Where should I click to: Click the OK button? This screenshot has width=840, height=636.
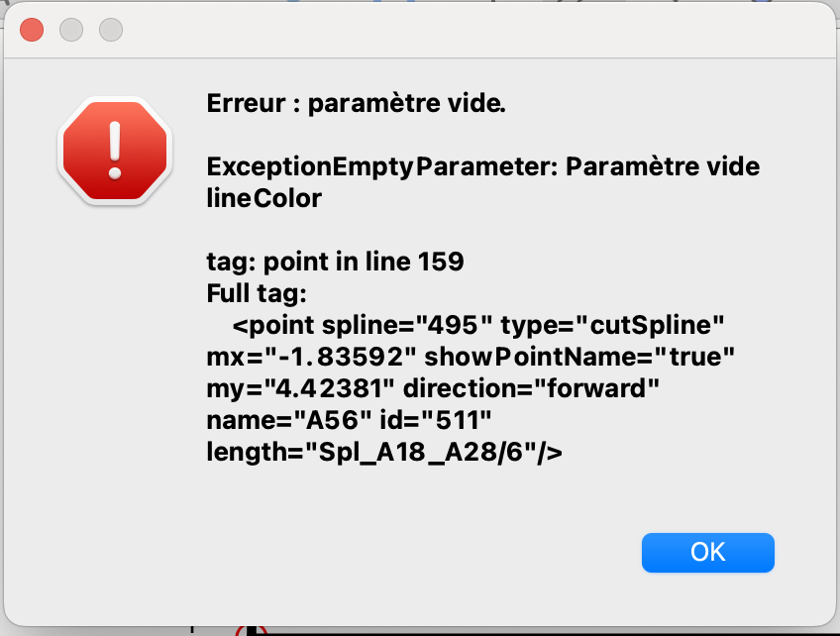pos(707,552)
